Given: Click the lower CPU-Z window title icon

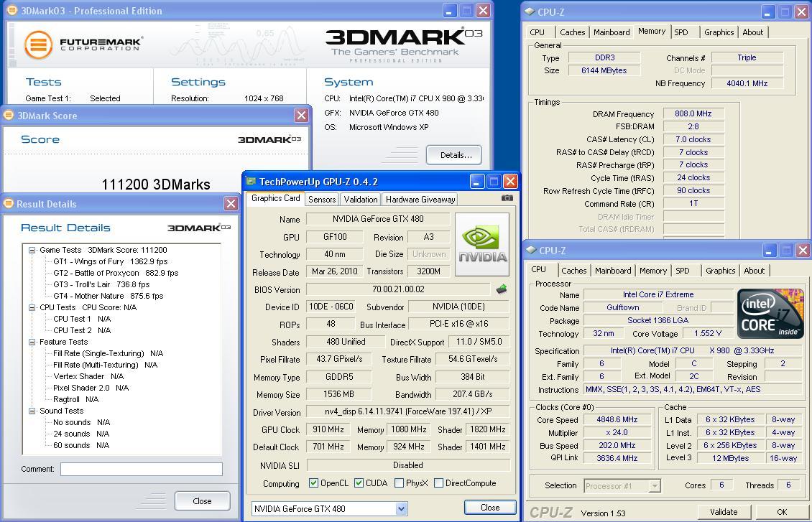Looking at the screenshot, I should pos(531,250).
